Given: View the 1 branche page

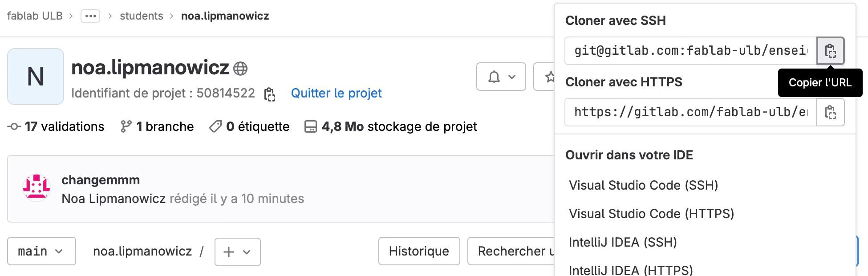Looking at the screenshot, I should [x=157, y=127].
